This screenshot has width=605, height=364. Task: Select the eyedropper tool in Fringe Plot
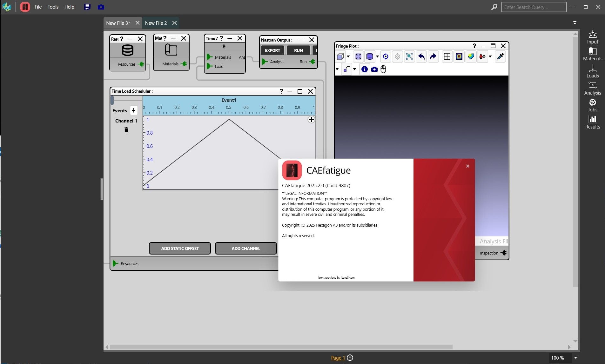(500, 56)
